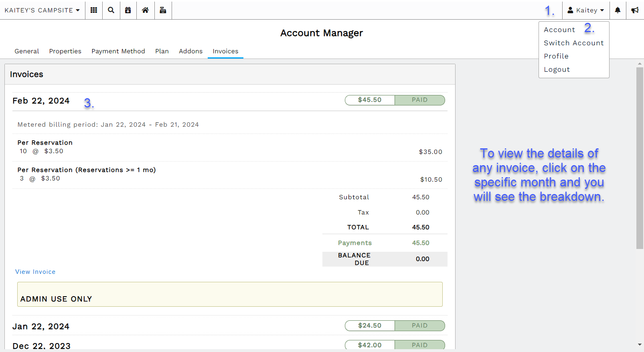
Task: Click the View Invoice link
Action: click(35, 272)
